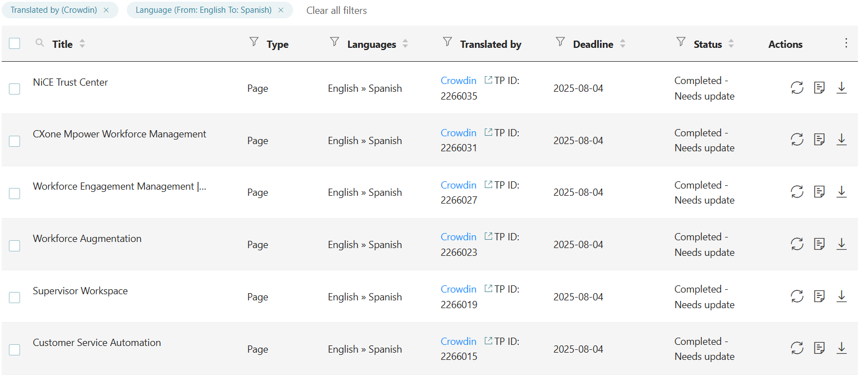The height and width of the screenshot is (376, 868).
Task: Click the title search magnifier icon
Action: coord(39,43)
